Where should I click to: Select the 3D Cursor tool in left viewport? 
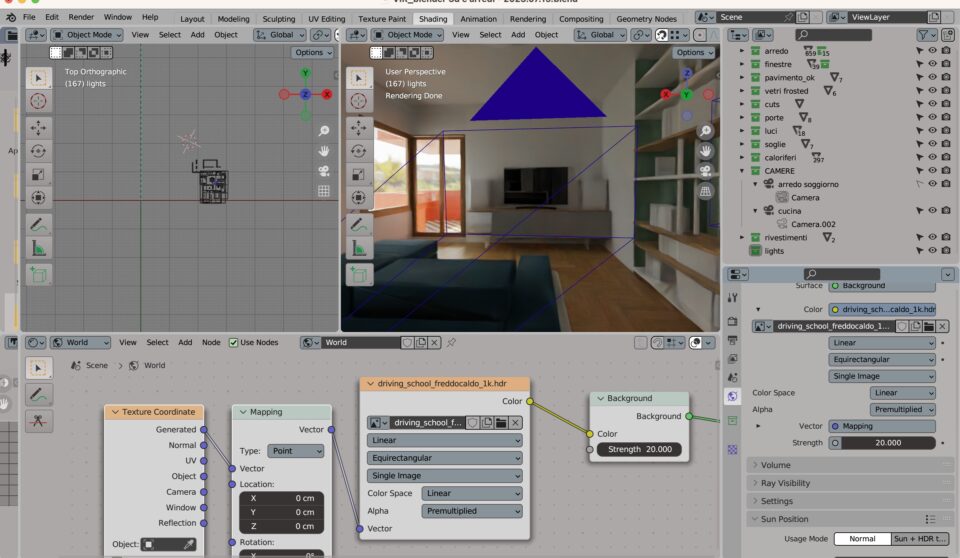point(38,101)
